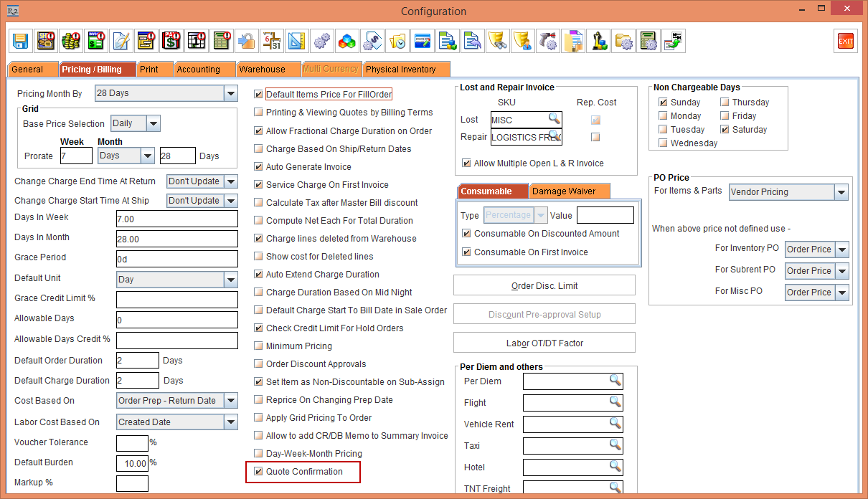Click the calendar dates toolbar icon
This screenshot has width=868, height=499.
pyautogui.click(x=270, y=41)
